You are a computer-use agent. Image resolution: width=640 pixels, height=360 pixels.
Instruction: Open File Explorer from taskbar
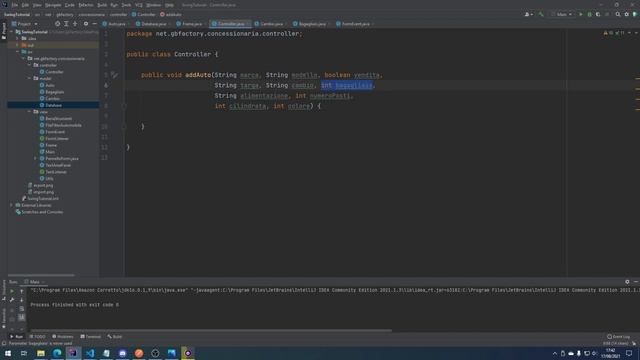coord(41,353)
